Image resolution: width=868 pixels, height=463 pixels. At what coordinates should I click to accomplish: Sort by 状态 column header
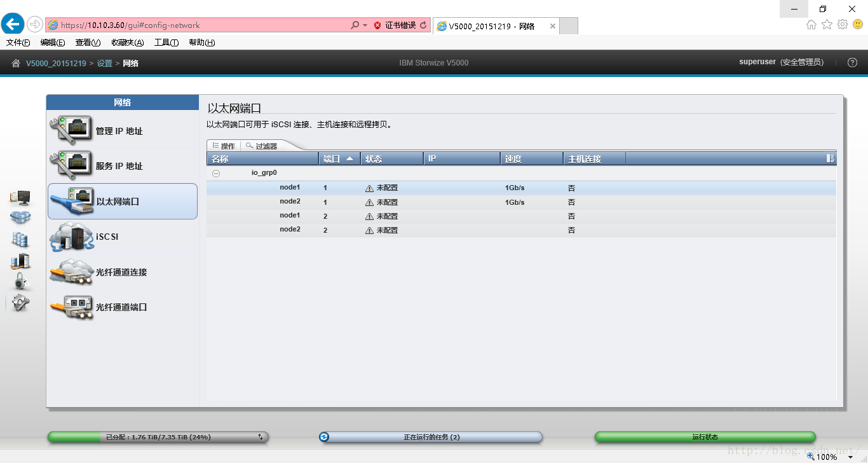click(392, 159)
